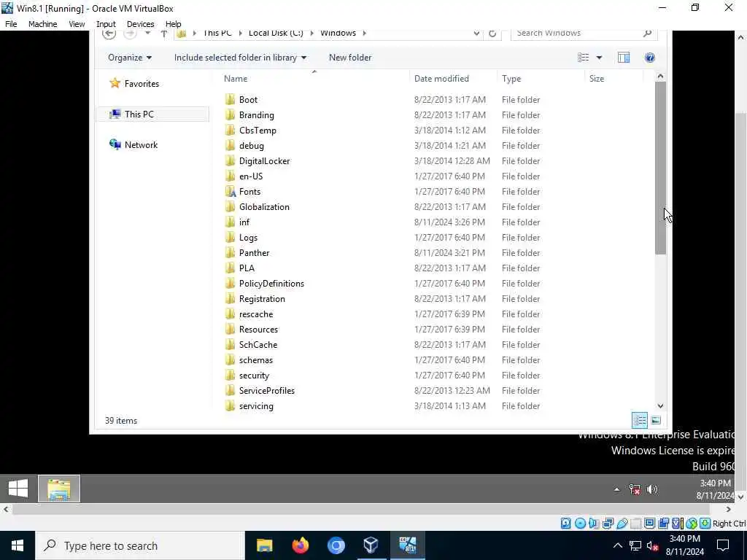Click the network adapter indicator icon
This screenshot has width=747, height=560.
pos(608,524)
